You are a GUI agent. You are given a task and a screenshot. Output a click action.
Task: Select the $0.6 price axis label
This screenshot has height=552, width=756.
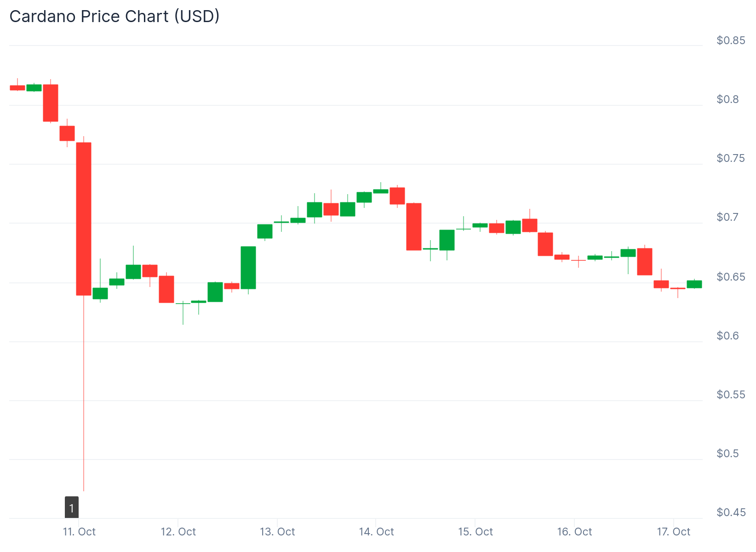tap(727, 336)
